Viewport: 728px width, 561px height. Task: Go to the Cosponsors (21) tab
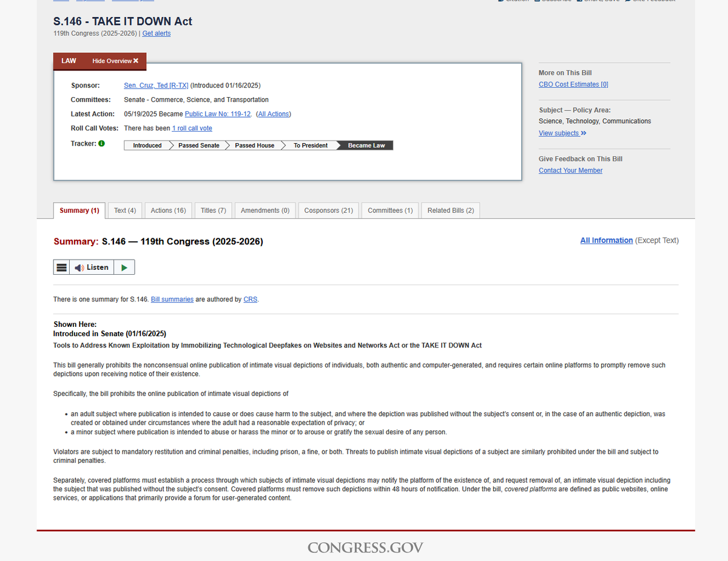[328, 210]
